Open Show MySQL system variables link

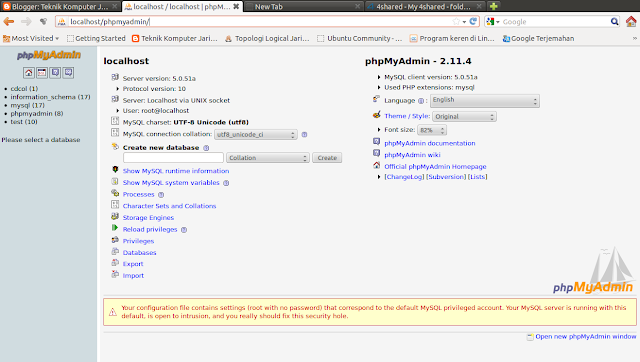[171, 183]
